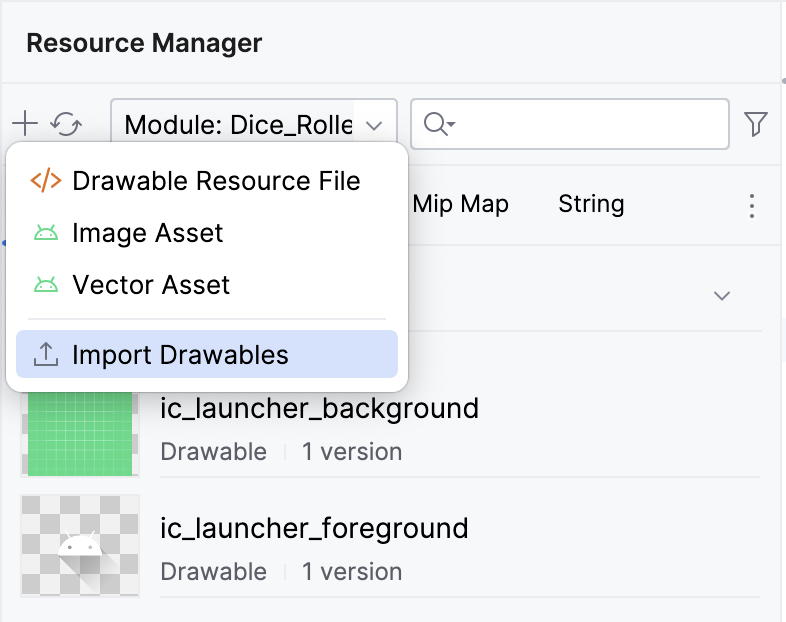Click the ic_launcher_foreground resource name

click(314, 527)
